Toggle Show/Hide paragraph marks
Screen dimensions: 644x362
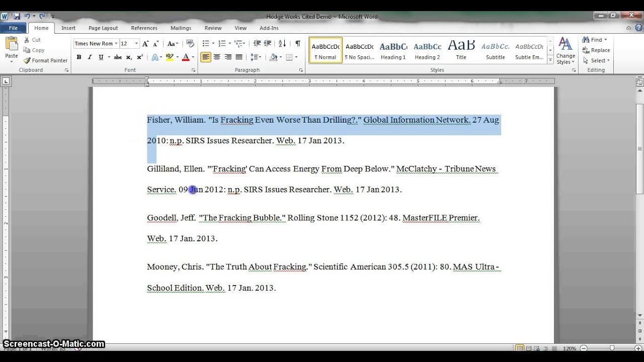[x=298, y=44]
